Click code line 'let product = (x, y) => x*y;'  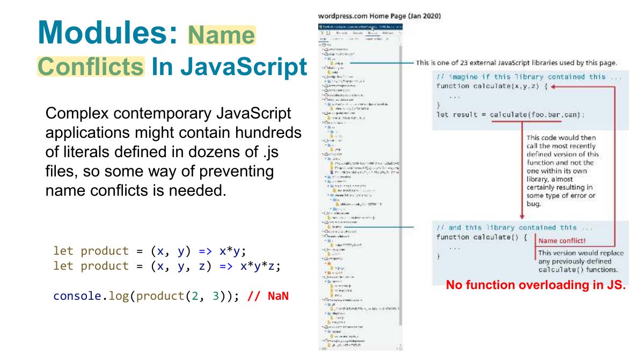(149, 251)
